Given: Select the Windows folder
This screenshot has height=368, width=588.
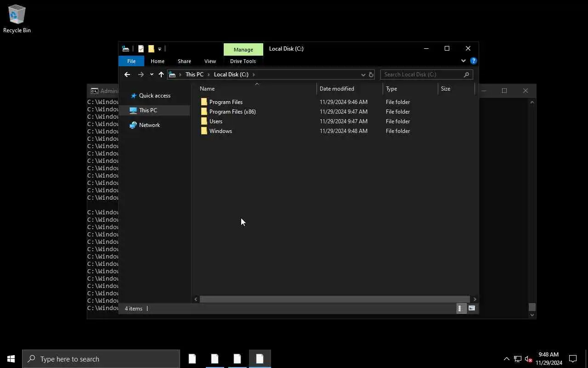Looking at the screenshot, I should (220, 131).
